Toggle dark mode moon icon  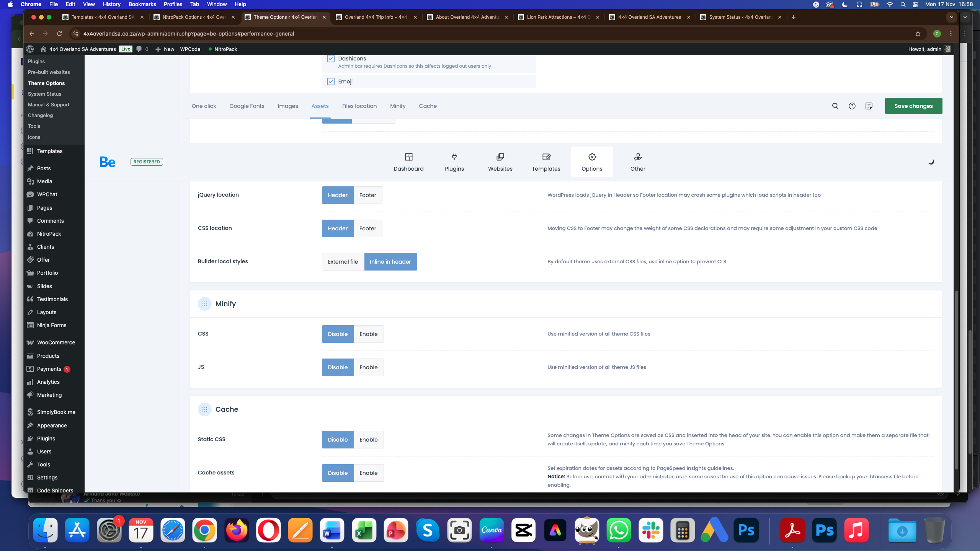click(931, 162)
